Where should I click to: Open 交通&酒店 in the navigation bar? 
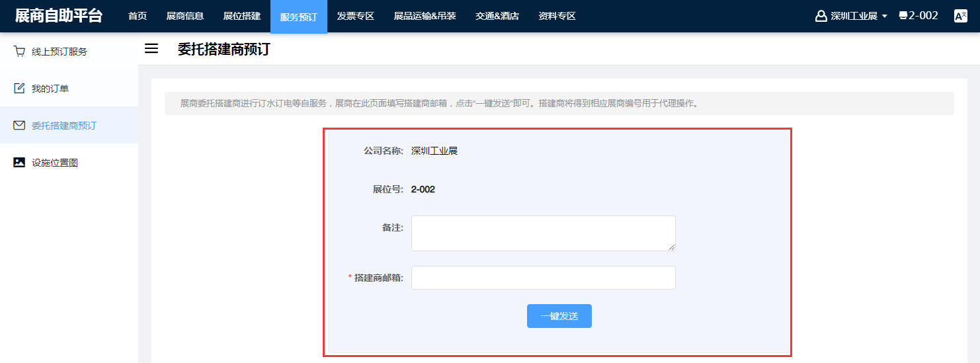pos(497,16)
